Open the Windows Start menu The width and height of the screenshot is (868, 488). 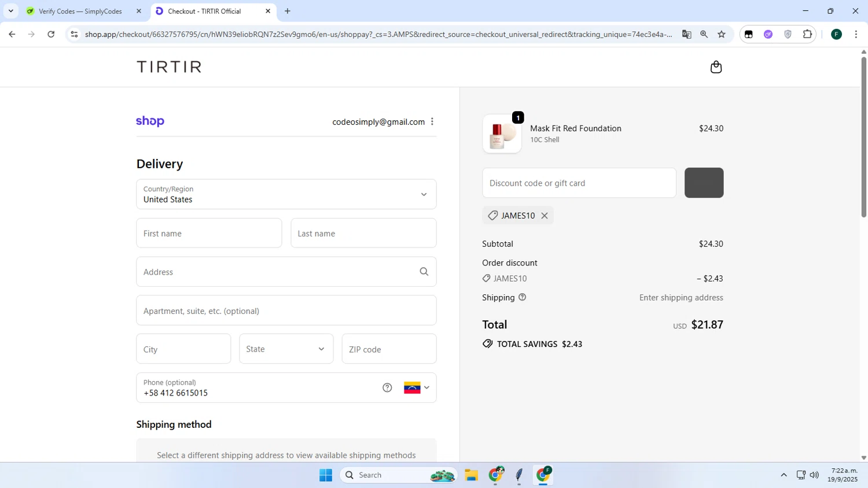[326, 475]
